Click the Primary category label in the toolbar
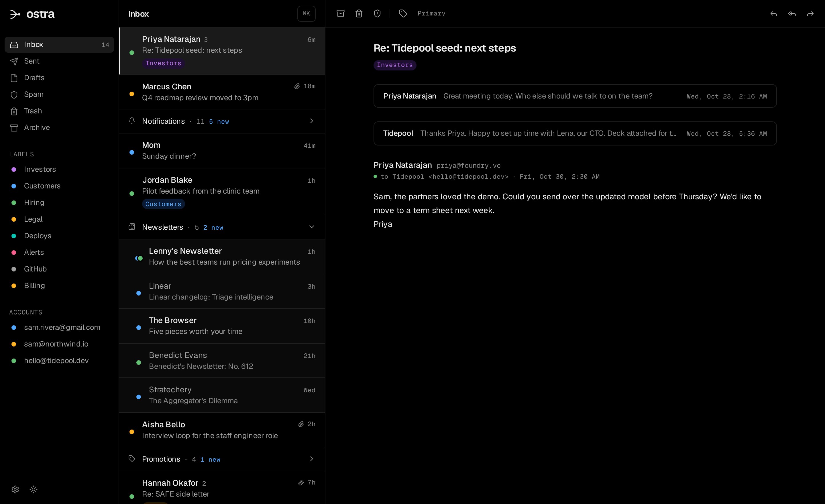Screen dimensions: 825x504 point(431,13)
